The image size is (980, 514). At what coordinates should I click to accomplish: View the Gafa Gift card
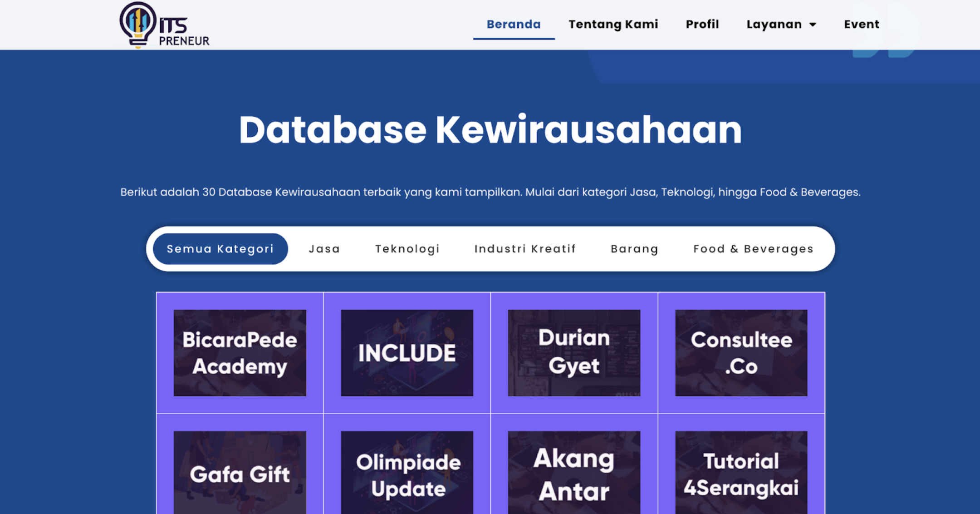(x=240, y=474)
